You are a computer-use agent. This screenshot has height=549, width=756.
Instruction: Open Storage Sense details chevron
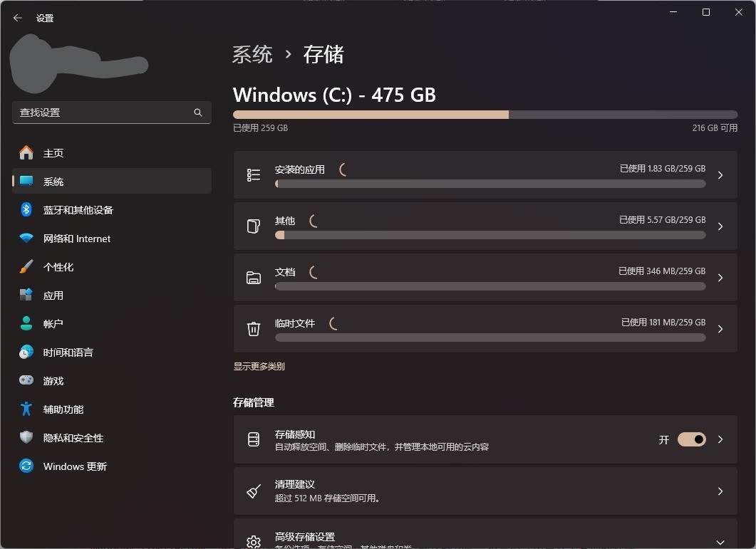click(720, 439)
